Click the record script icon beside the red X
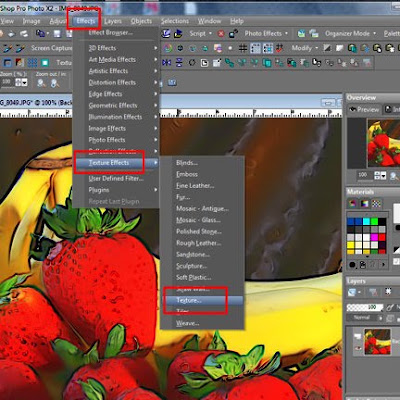 pos(233,34)
